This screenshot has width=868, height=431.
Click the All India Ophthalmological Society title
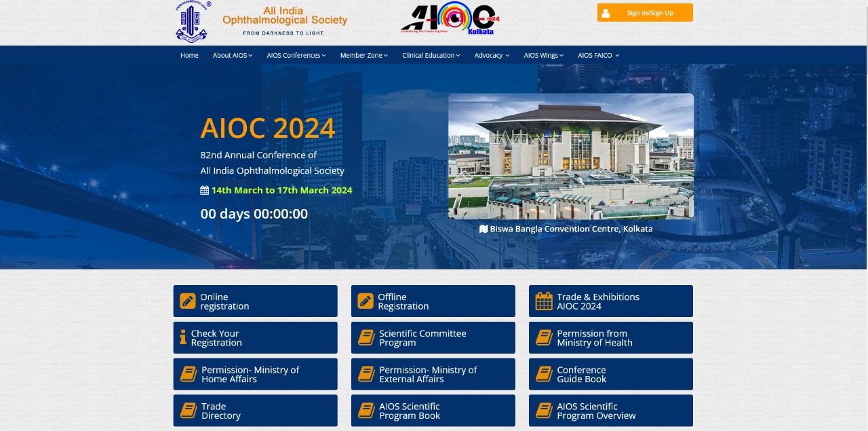(285, 16)
